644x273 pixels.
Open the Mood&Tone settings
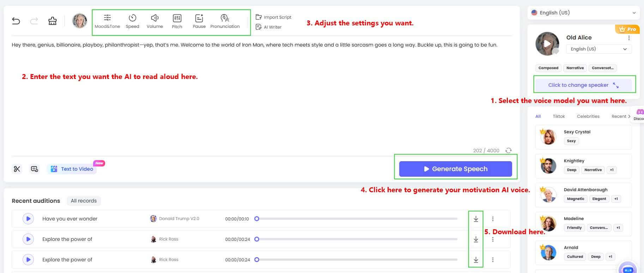click(x=107, y=22)
